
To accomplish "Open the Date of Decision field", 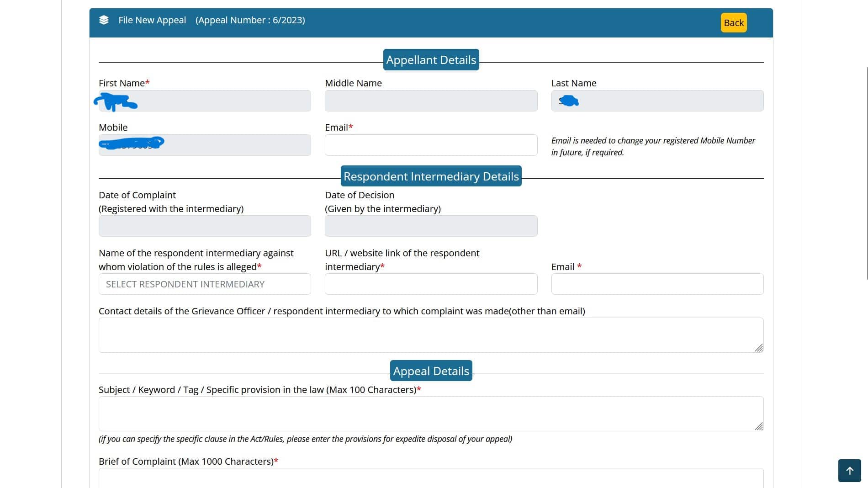I will pyautogui.click(x=431, y=226).
